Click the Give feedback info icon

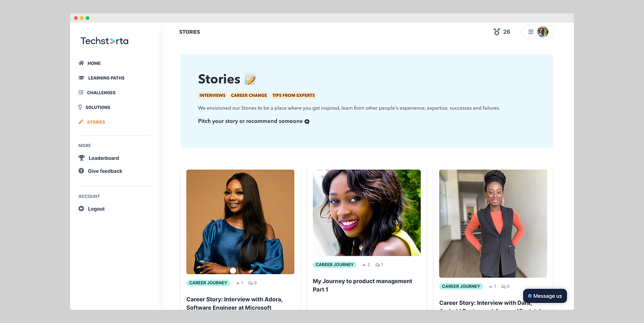click(x=81, y=171)
